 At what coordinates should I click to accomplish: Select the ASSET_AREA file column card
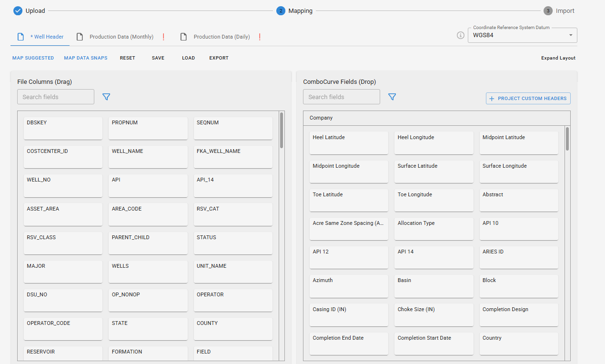click(x=63, y=215)
